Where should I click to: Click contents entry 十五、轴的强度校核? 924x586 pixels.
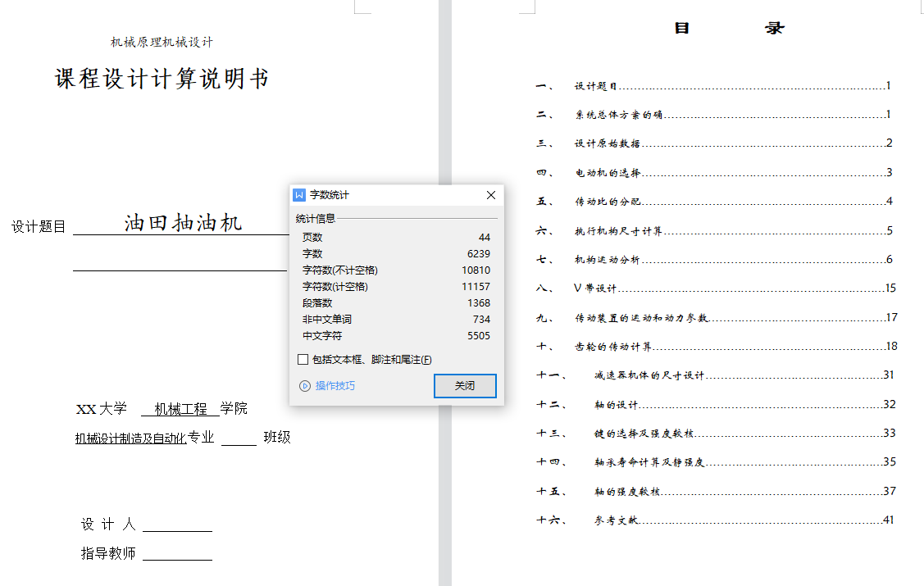(x=716, y=491)
